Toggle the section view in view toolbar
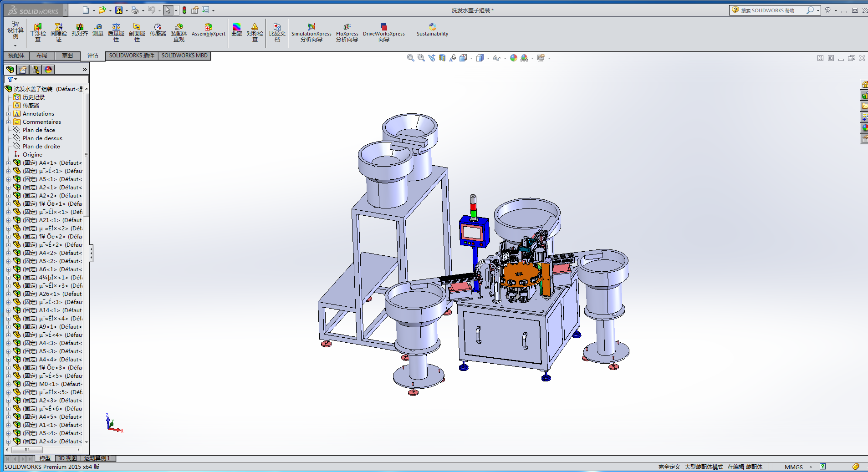868x472 pixels. [442, 58]
